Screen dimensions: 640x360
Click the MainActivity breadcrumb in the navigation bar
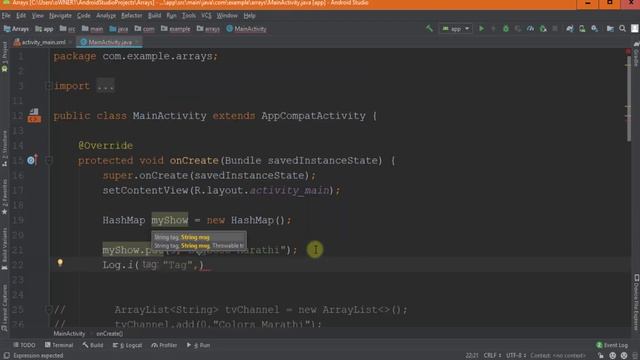(x=247, y=29)
